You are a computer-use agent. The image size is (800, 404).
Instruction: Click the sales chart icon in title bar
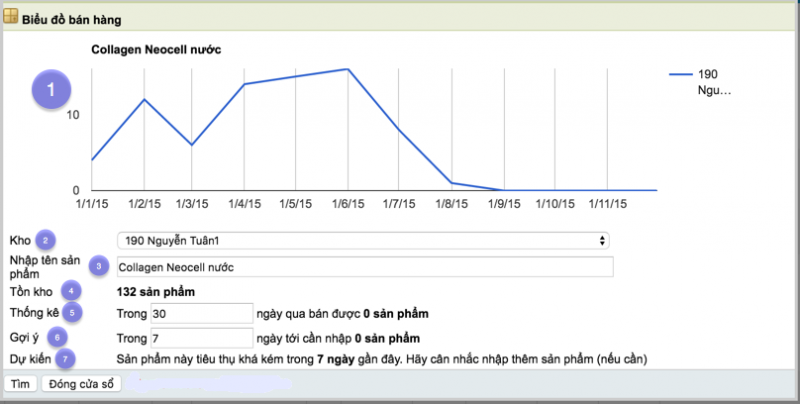pos(10,16)
